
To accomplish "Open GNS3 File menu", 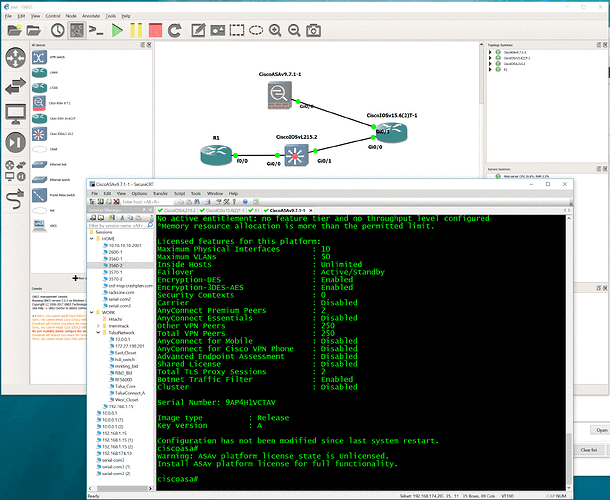I will 8,16.
